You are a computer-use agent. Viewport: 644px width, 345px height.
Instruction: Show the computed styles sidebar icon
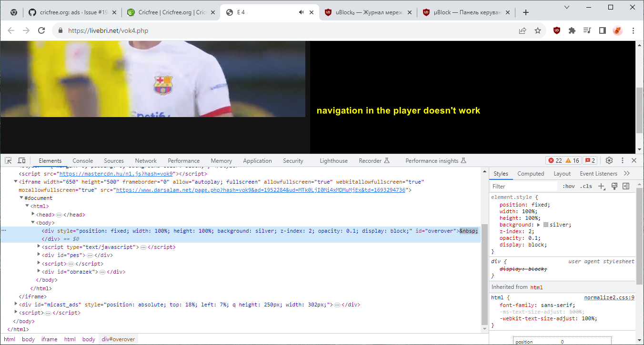(x=625, y=186)
